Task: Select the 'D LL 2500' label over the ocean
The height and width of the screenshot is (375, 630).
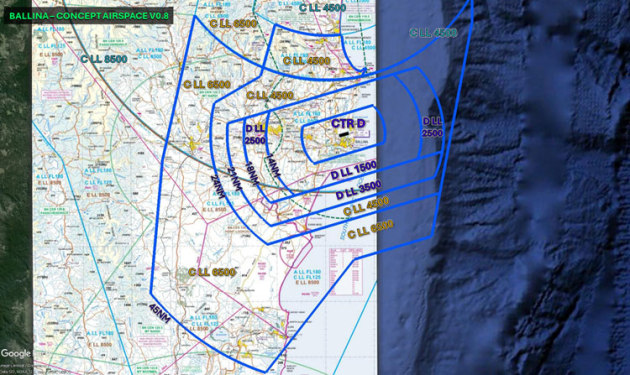Action: (x=432, y=127)
